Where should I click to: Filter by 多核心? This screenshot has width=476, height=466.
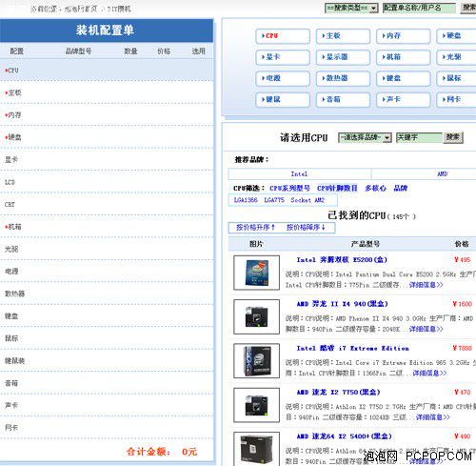[375, 188]
